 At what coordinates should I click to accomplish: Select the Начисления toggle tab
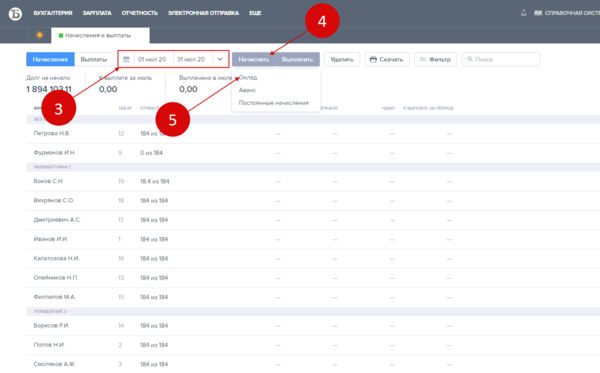[x=50, y=59]
